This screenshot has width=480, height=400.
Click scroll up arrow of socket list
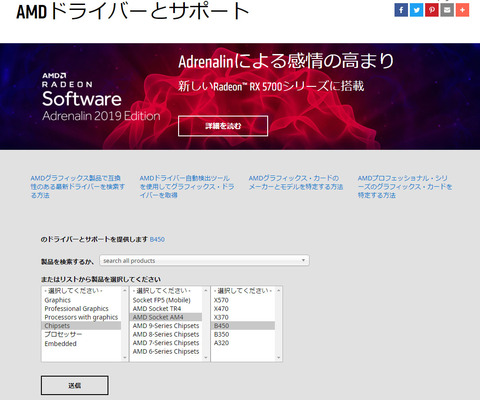click(206, 290)
